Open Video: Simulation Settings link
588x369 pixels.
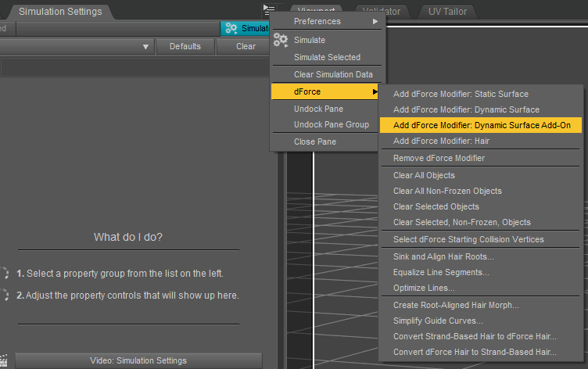[x=138, y=360]
